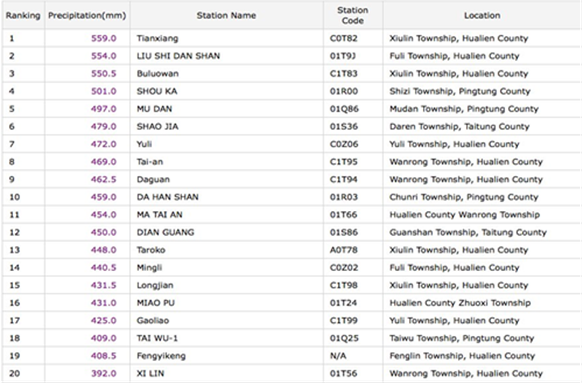The width and height of the screenshot is (583, 384).
Task: Click precipitation value 431.5
Action: click(x=104, y=285)
